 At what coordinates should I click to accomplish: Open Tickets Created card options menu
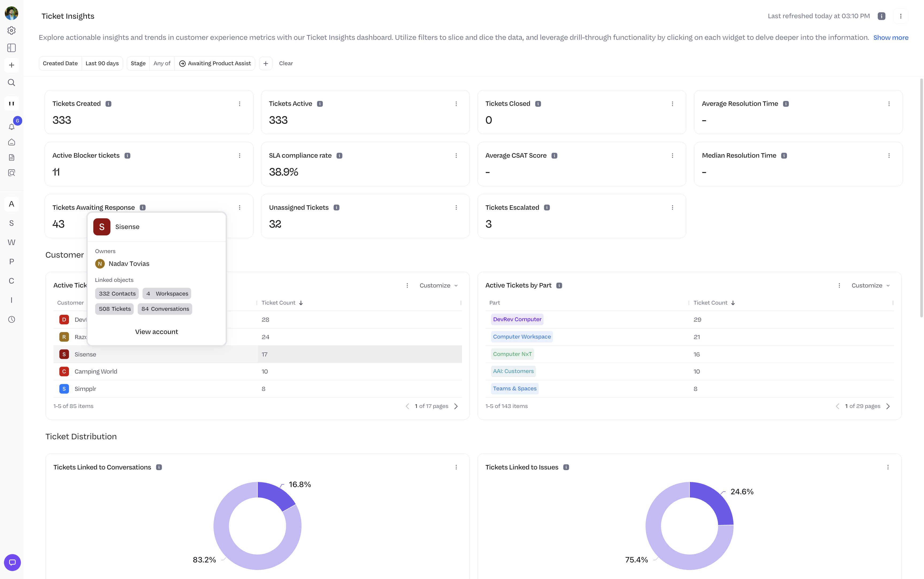[x=240, y=104]
